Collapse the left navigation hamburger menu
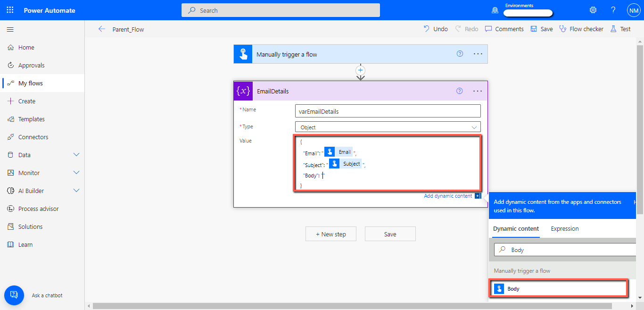This screenshot has height=310, width=644. tap(10, 29)
